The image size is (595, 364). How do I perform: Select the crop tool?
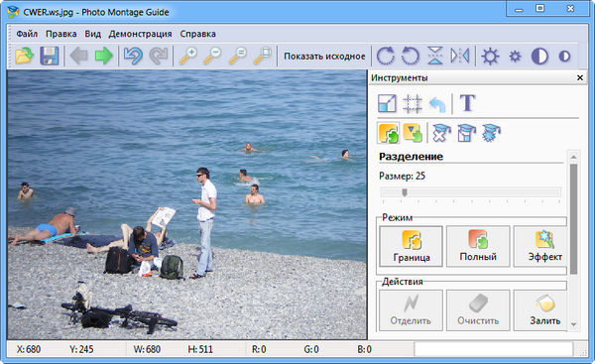[413, 103]
